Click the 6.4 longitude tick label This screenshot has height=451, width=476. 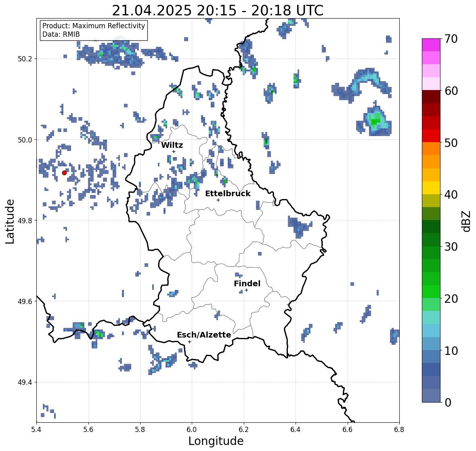click(x=296, y=430)
